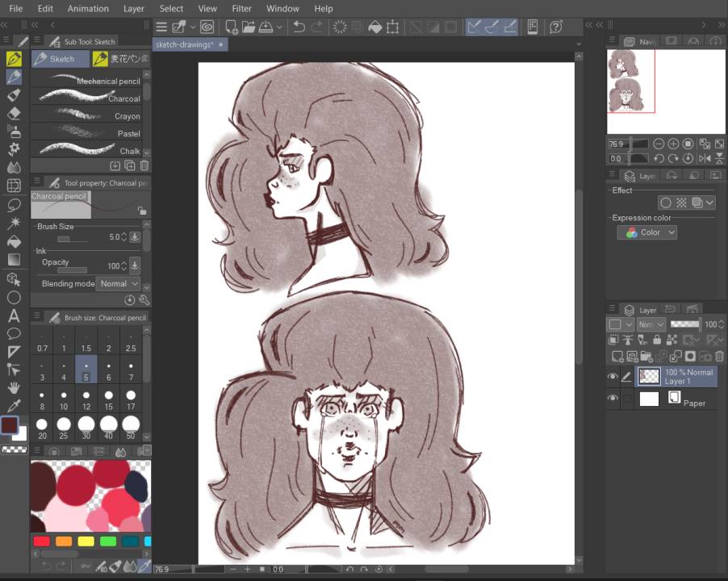Toggle visibility of the Paper layer
728x581 pixels.
[613, 398]
